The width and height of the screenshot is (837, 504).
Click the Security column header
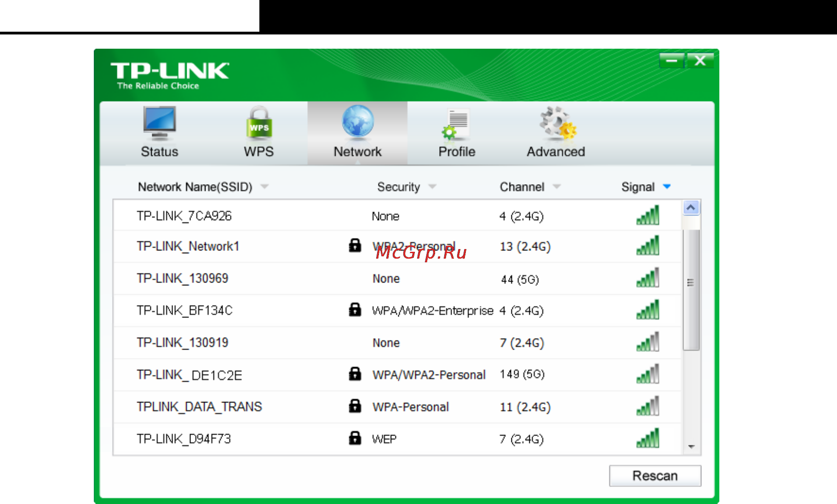pyautogui.click(x=398, y=187)
